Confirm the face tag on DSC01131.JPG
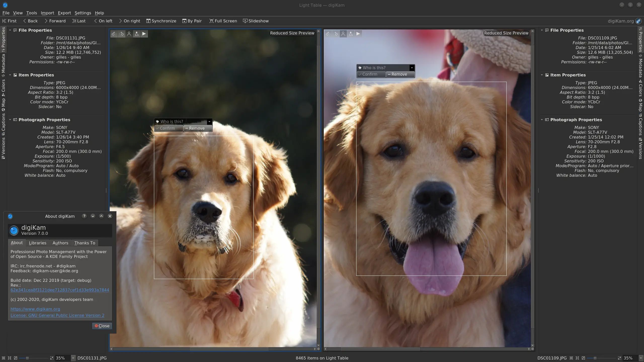Viewport: 644px width, 362px height. tap(168, 128)
